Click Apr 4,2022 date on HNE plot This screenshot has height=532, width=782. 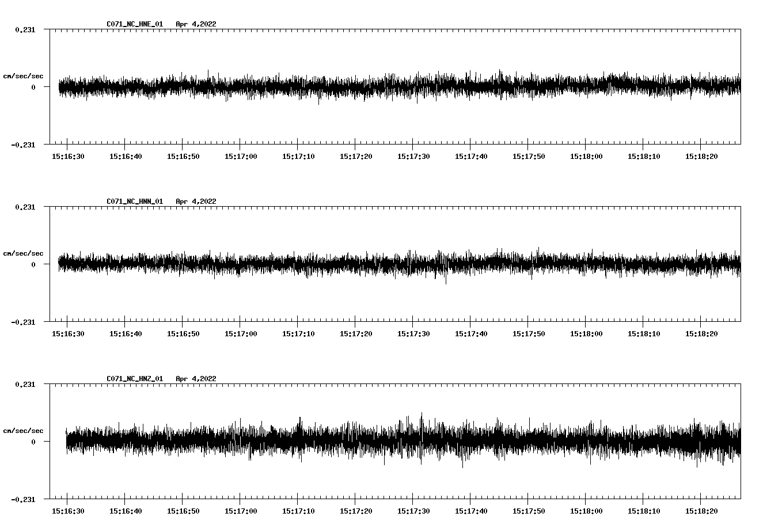pyautogui.click(x=196, y=24)
